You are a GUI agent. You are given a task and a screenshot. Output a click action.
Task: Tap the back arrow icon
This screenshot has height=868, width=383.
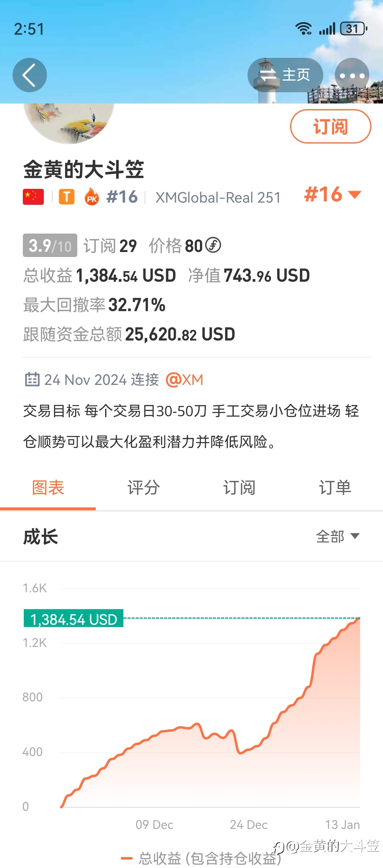(x=30, y=75)
